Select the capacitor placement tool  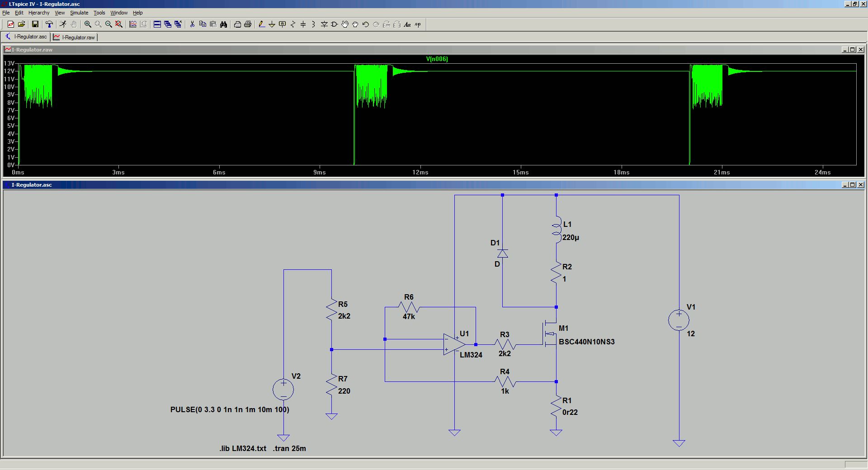303,24
